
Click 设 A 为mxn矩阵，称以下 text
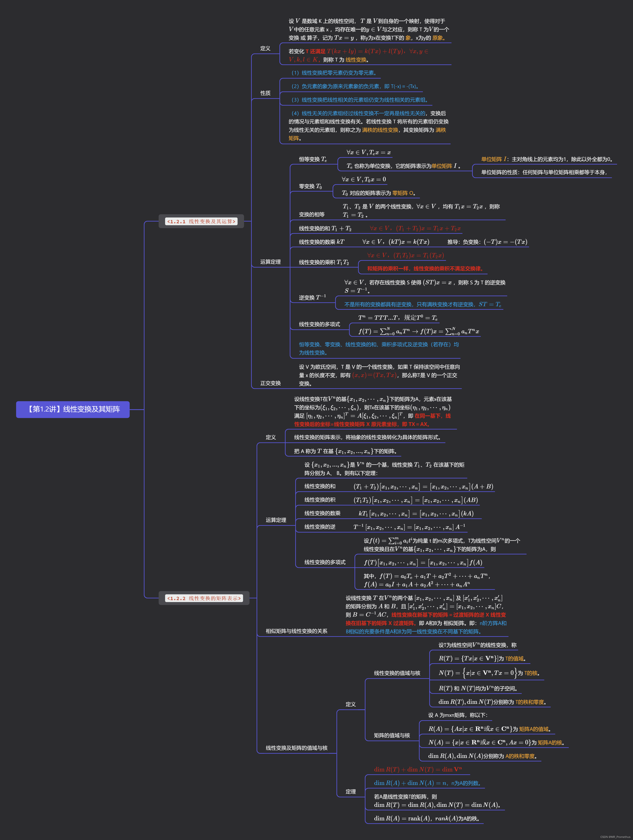point(458,715)
